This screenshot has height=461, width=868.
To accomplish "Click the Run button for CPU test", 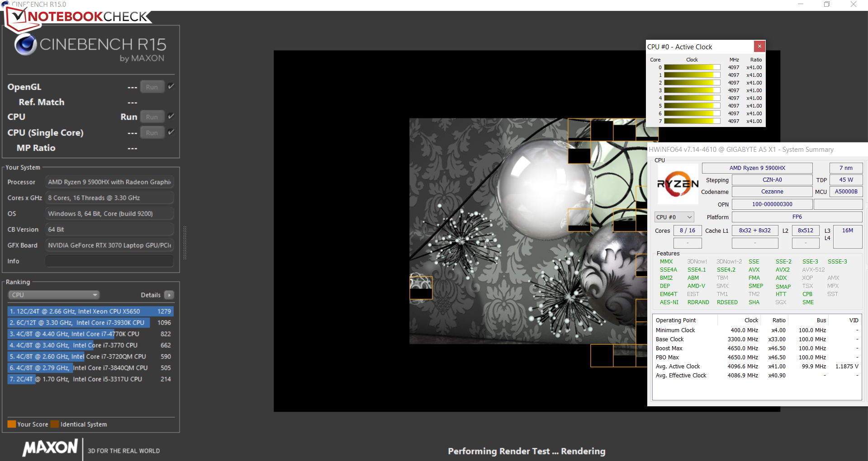I will click(x=152, y=117).
